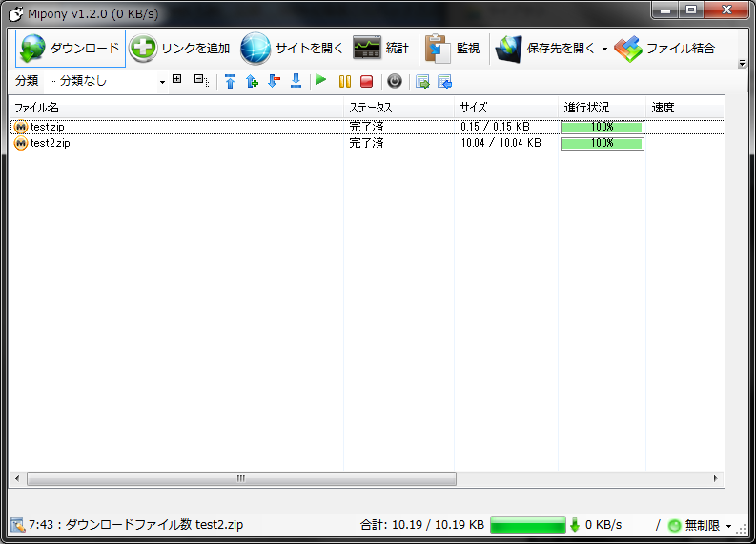Viewport: 756px width, 544px height.
Task: Click the import list icon with blue arrow
Action: point(444,82)
